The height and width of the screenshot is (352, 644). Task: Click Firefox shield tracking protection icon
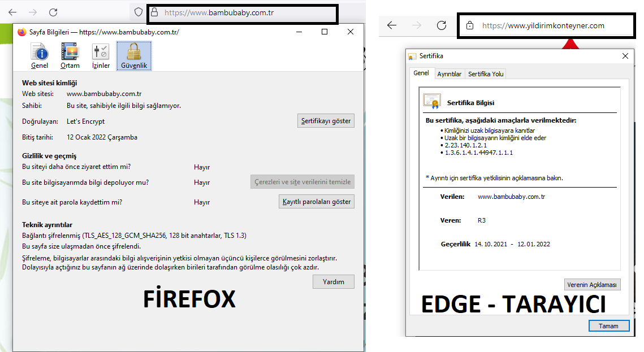pyautogui.click(x=139, y=12)
